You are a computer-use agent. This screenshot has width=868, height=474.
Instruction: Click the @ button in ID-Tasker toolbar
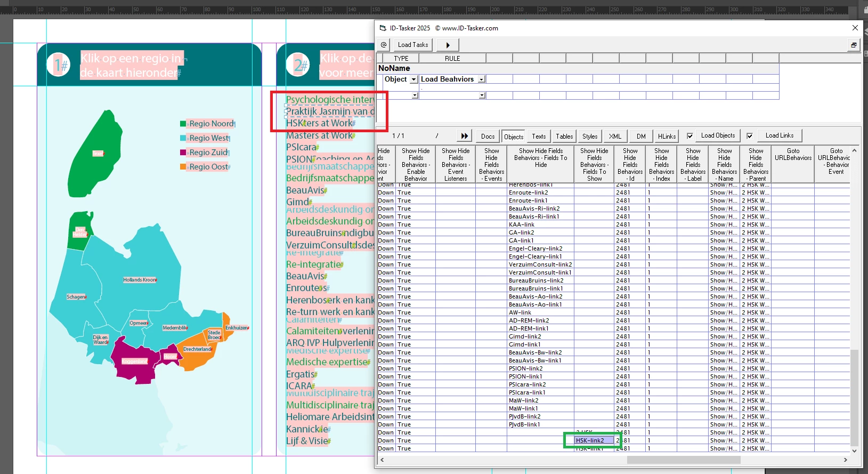(x=384, y=45)
